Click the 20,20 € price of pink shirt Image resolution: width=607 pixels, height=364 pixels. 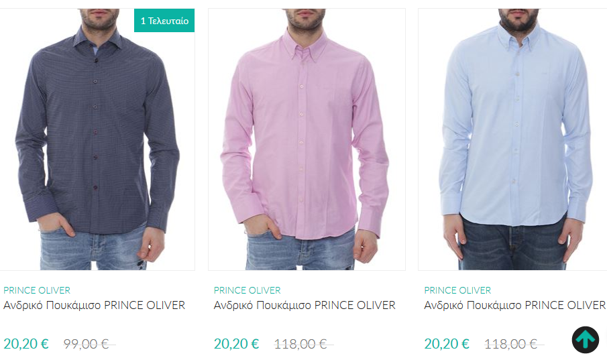click(x=236, y=343)
